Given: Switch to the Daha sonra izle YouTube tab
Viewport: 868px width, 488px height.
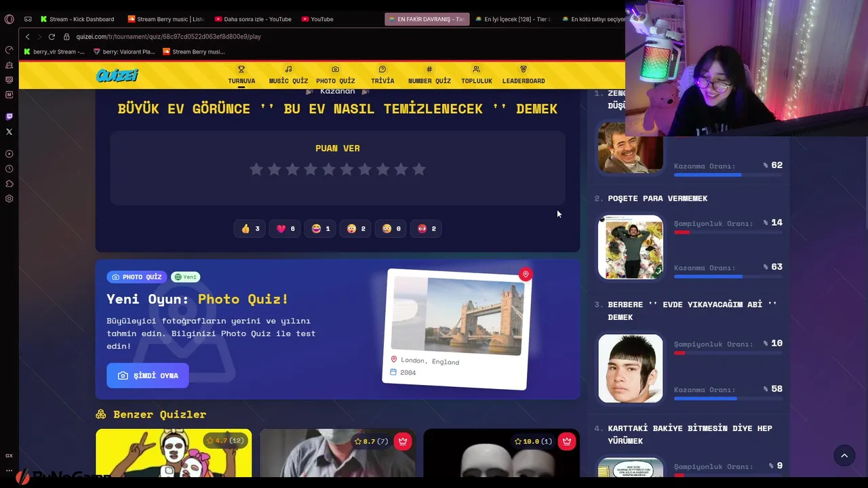Looking at the screenshot, I should coord(253,19).
